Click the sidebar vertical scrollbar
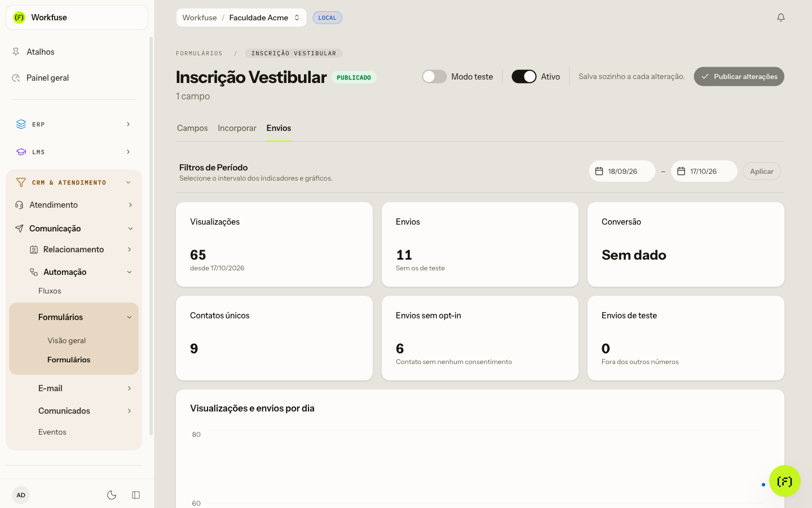This screenshot has width=812, height=508. click(x=151, y=236)
